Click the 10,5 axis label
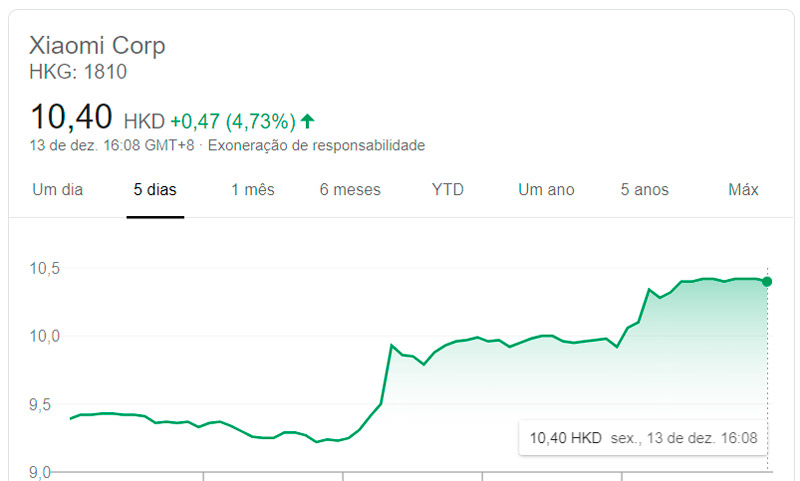 tap(44, 268)
